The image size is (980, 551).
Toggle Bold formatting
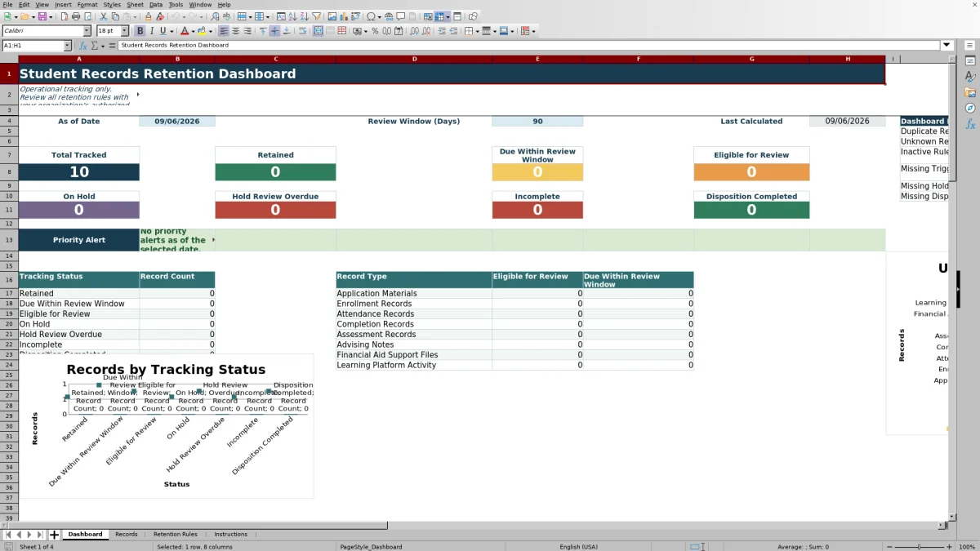[x=140, y=31]
